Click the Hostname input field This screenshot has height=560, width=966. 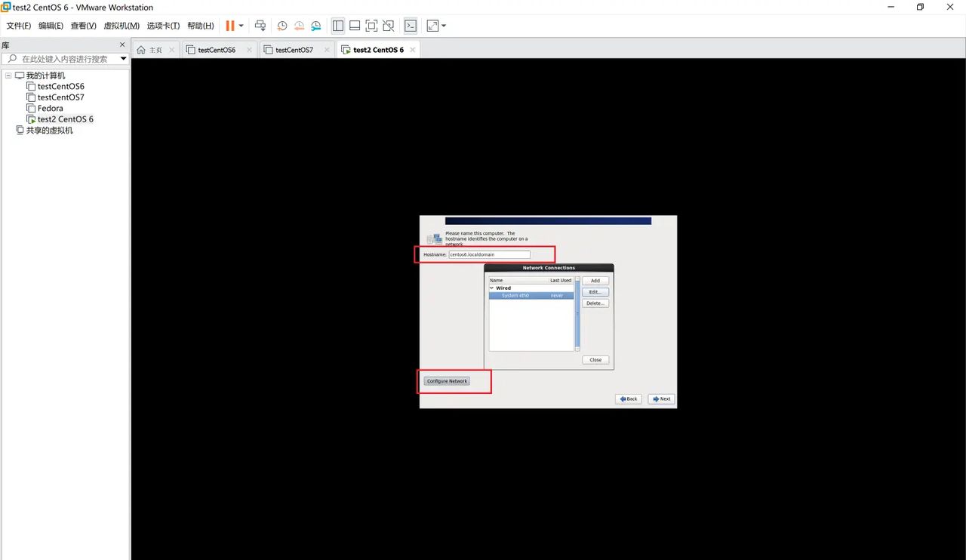pos(489,254)
